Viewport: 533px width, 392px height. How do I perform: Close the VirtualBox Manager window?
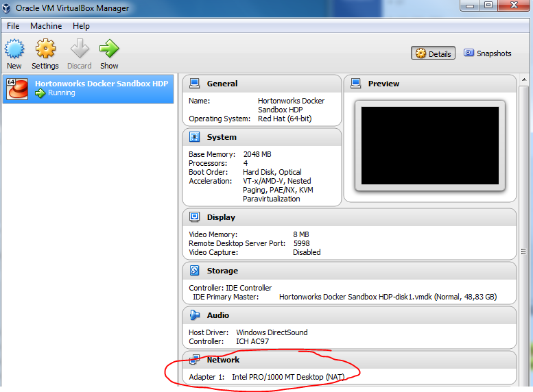[x=514, y=5]
